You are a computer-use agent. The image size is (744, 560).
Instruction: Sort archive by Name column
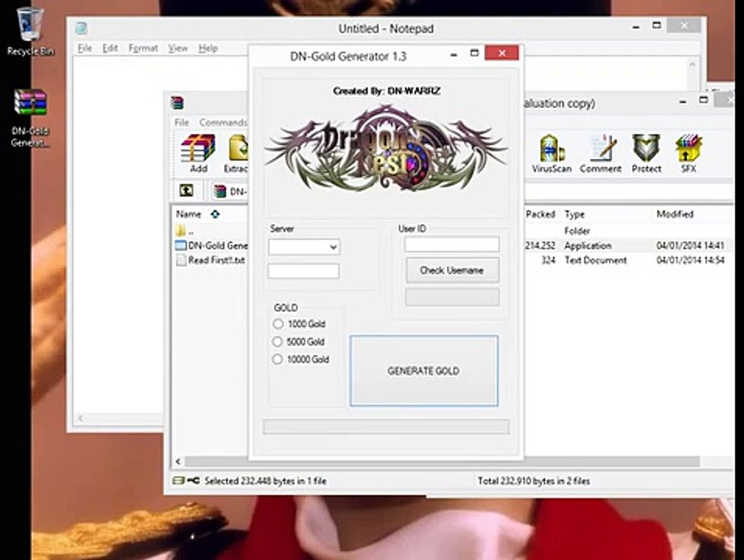coord(188,215)
